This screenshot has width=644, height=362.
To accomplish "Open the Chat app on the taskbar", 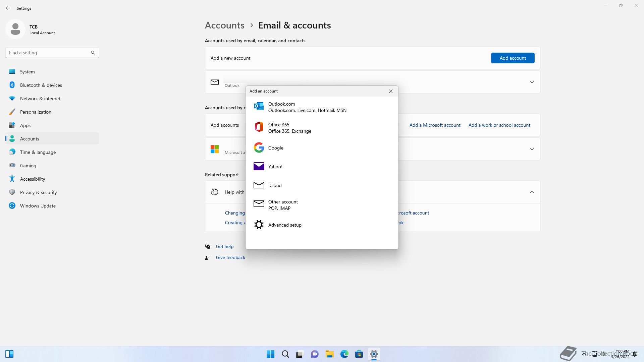I will coord(315,354).
